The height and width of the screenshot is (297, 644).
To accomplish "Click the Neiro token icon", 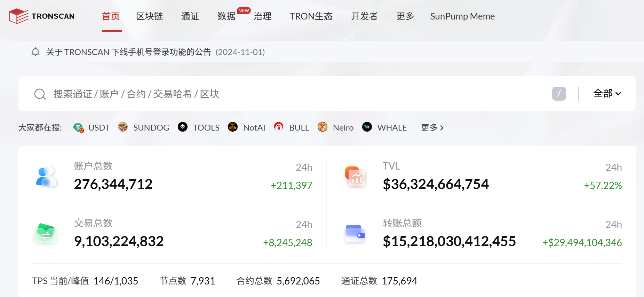I will pyautogui.click(x=323, y=127).
